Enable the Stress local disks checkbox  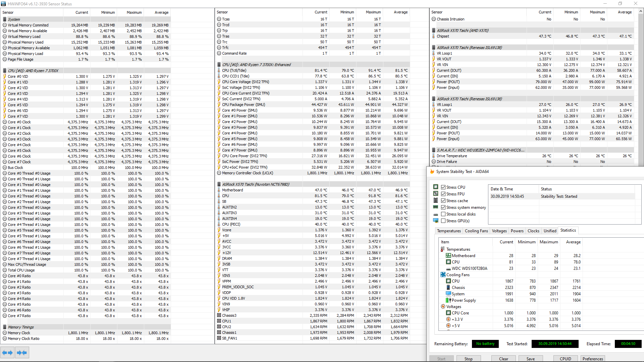(443, 214)
